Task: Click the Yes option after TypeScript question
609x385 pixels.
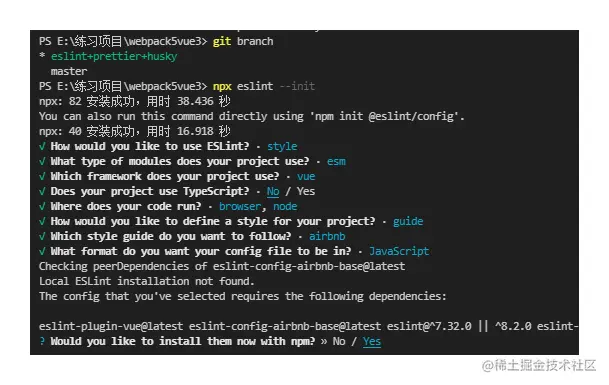Action: click(306, 191)
